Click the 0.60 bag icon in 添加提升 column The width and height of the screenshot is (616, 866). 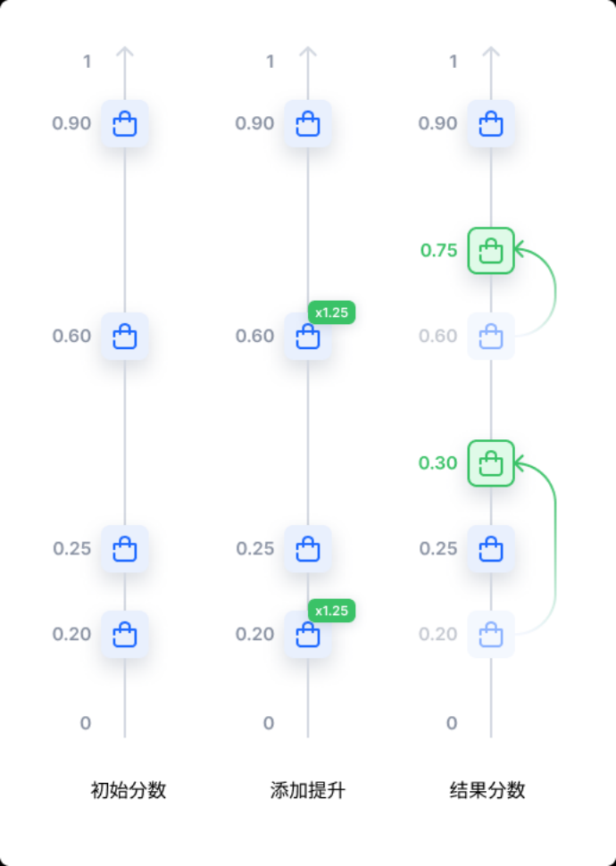click(308, 336)
